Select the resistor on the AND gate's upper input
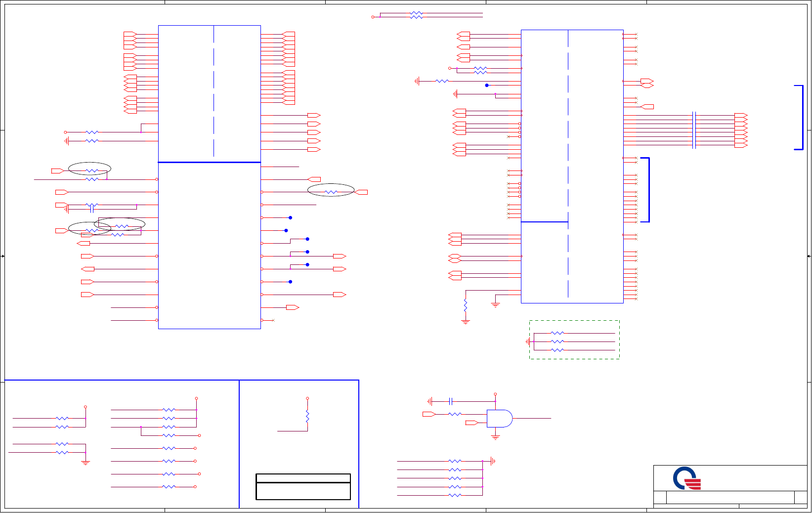The height and width of the screenshot is (513, 812). tap(455, 414)
